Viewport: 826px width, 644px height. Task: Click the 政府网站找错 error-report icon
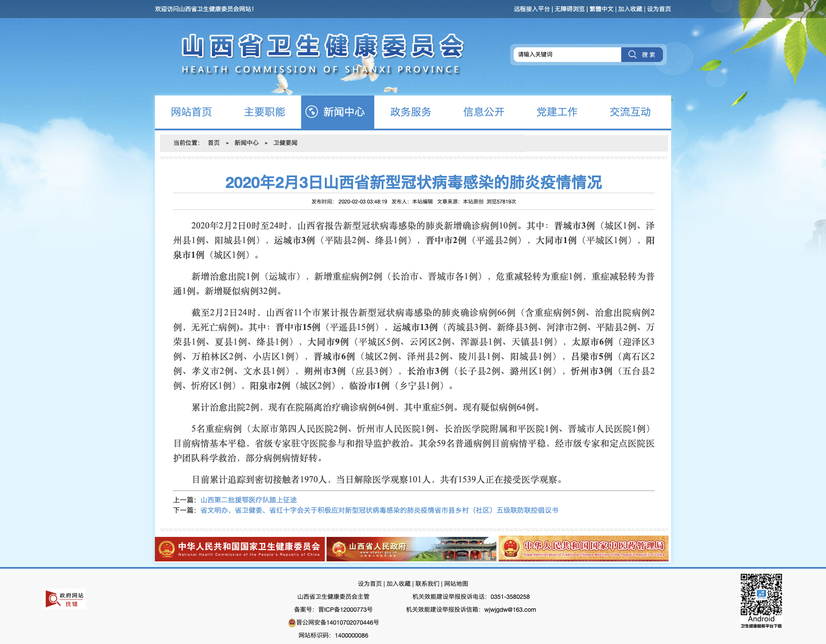pos(65,599)
